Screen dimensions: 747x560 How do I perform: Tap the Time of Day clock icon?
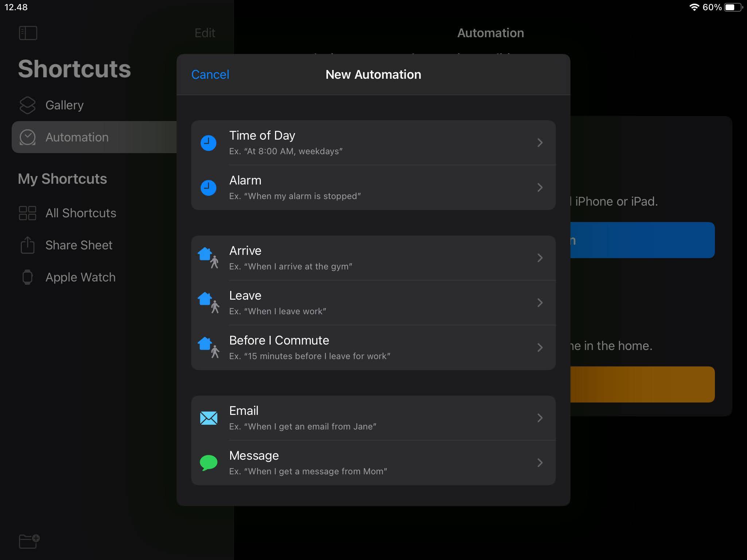(x=209, y=143)
